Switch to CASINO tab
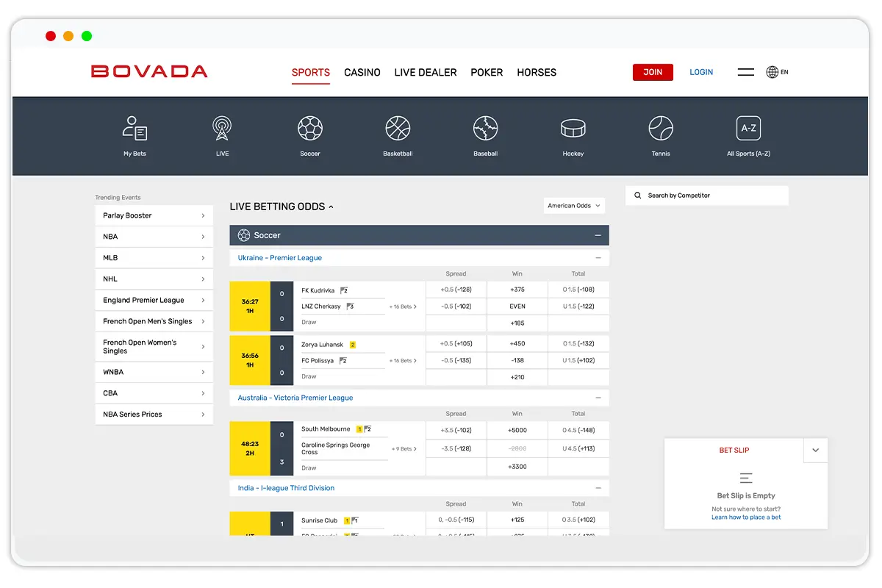The image size is (882, 588). pyautogui.click(x=362, y=72)
